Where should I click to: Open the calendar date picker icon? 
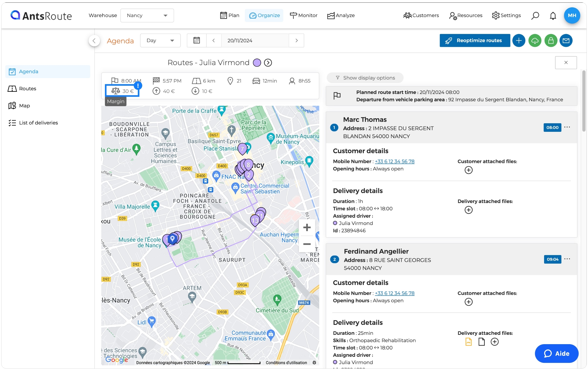point(197,41)
